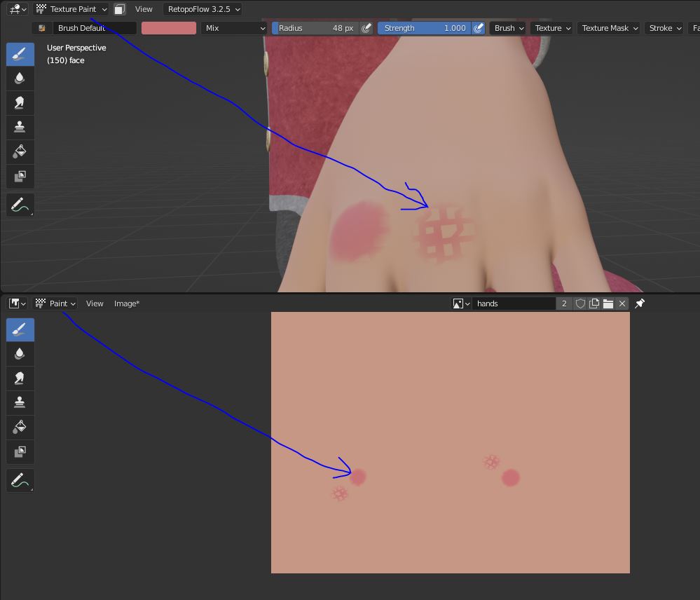The width and height of the screenshot is (700, 600).
Task: Click the hands texture image canvas
Action: (451, 442)
